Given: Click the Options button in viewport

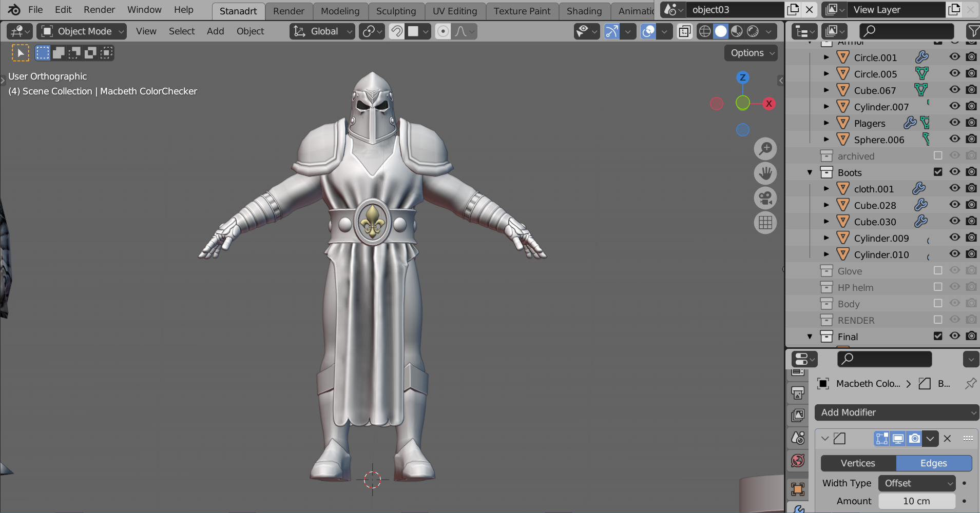Looking at the screenshot, I should click(752, 53).
